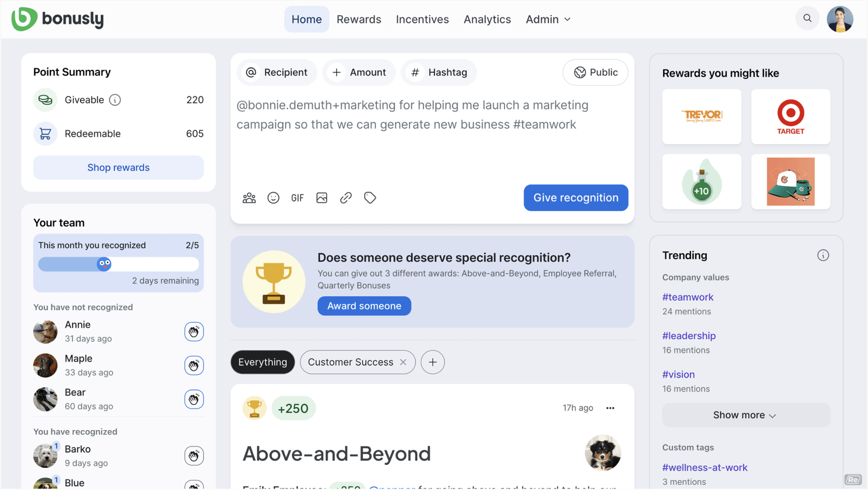
Task: Click the Giveable info icon
Action: click(115, 100)
